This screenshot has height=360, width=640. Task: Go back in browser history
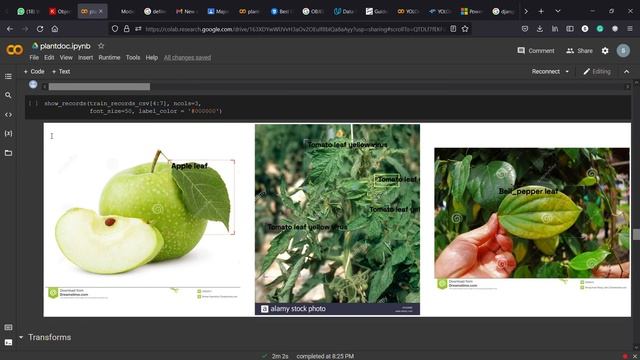(10, 29)
